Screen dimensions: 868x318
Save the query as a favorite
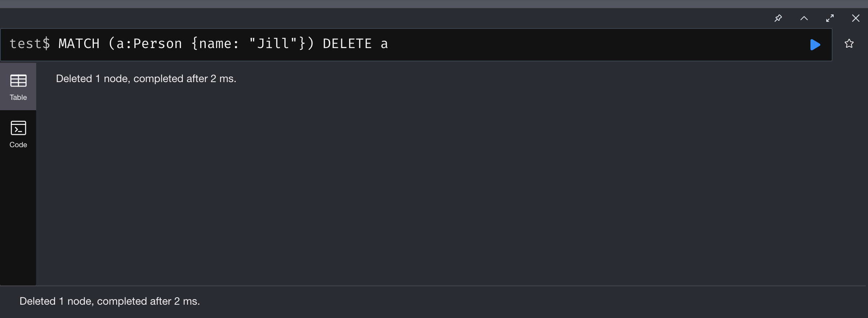click(x=849, y=44)
